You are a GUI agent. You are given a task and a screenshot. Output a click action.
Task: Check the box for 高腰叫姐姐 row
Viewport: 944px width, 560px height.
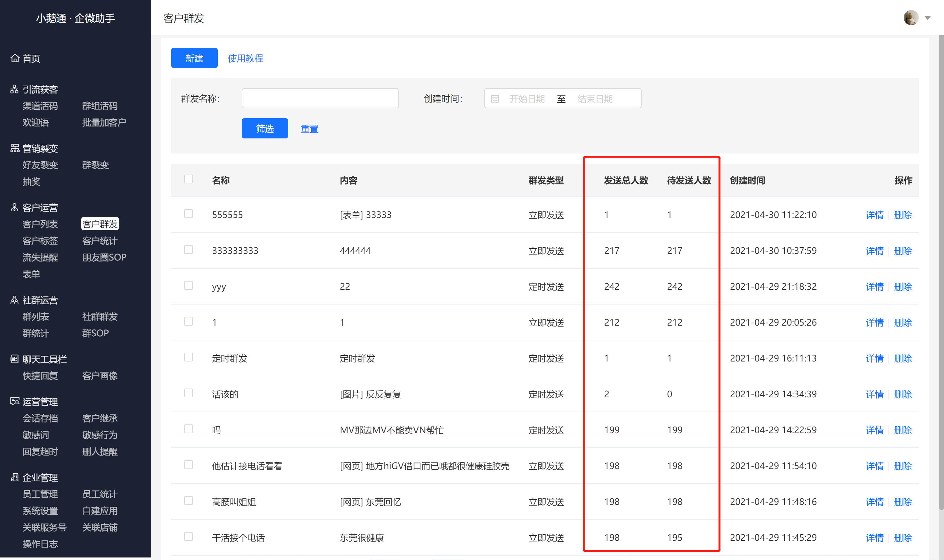coord(188,500)
